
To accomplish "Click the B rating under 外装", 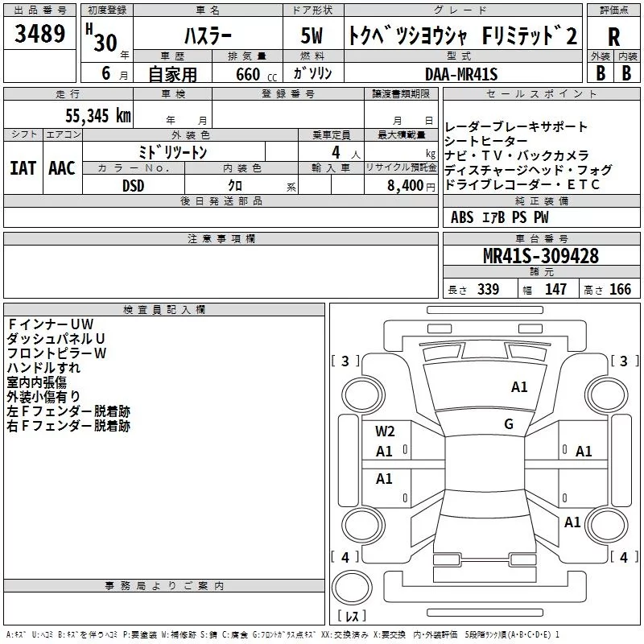I will (x=601, y=73).
